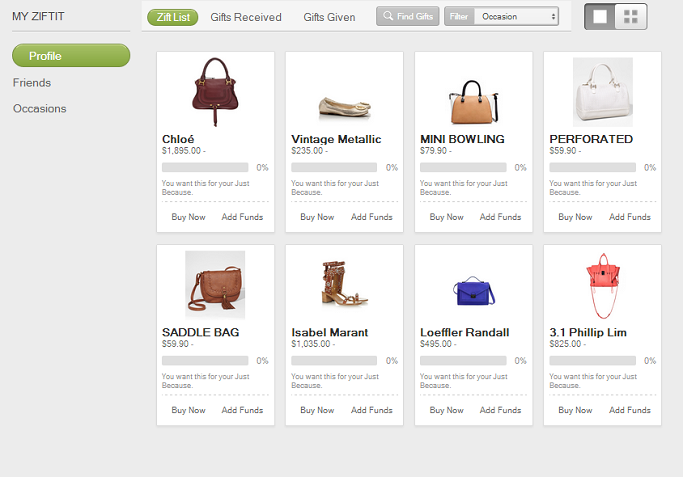Open the Chloé item title

coord(178,139)
